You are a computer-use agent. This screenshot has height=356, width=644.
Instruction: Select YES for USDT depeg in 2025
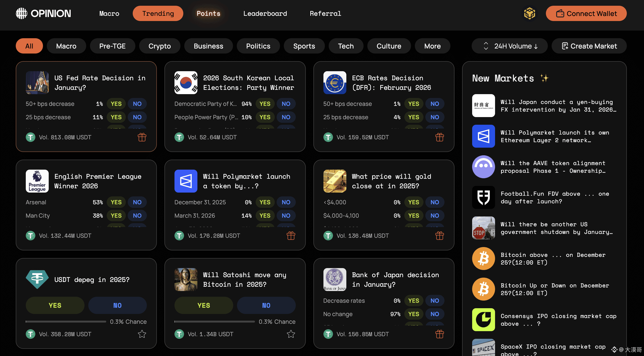55,305
